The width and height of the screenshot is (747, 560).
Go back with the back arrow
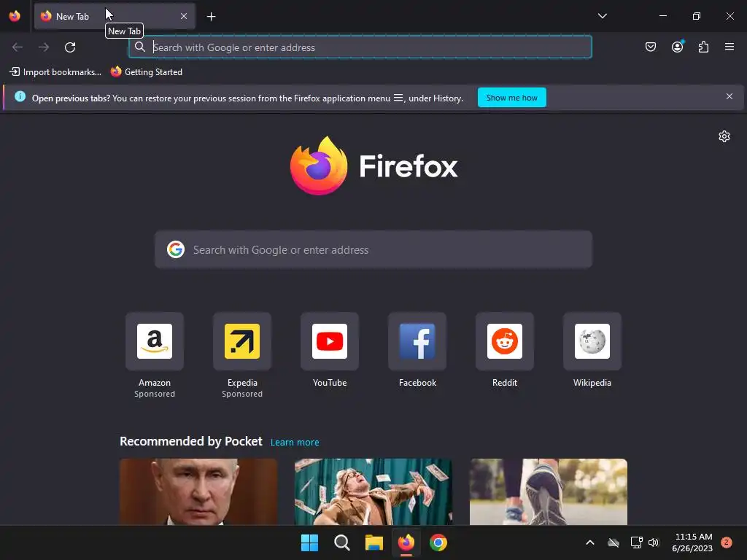[18, 47]
